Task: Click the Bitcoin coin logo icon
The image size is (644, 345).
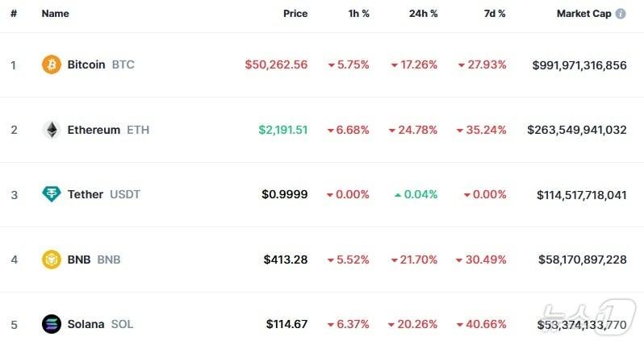Action: (52, 64)
